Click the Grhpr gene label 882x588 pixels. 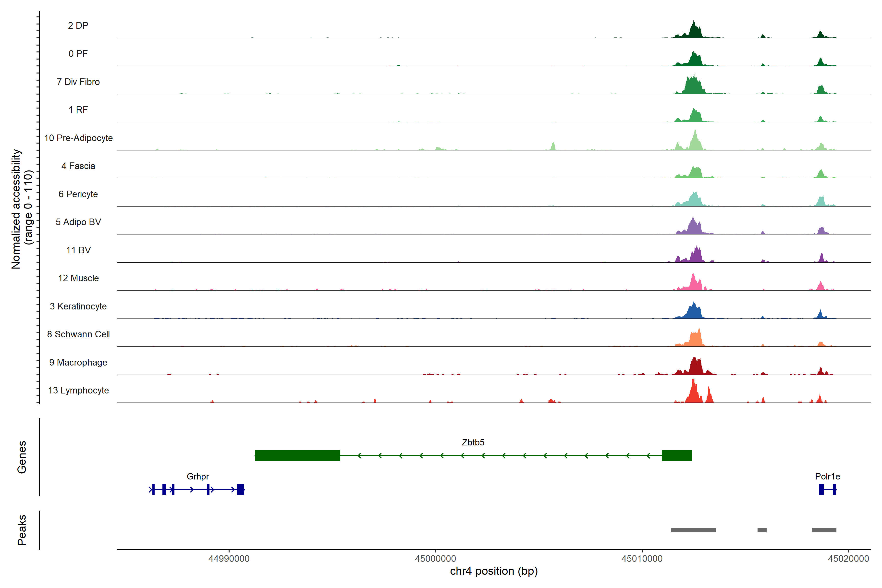point(198,477)
